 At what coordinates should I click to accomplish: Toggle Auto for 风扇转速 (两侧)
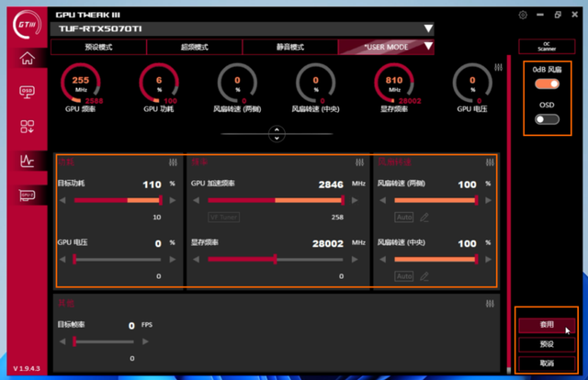pos(404,218)
